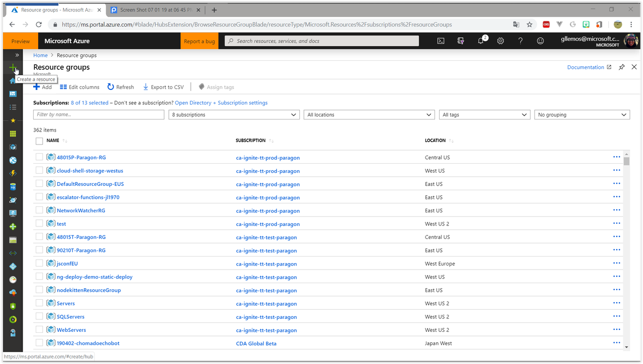The image size is (643, 364).
Task: Click Export to CSV in the toolbar
Action: 163,87
